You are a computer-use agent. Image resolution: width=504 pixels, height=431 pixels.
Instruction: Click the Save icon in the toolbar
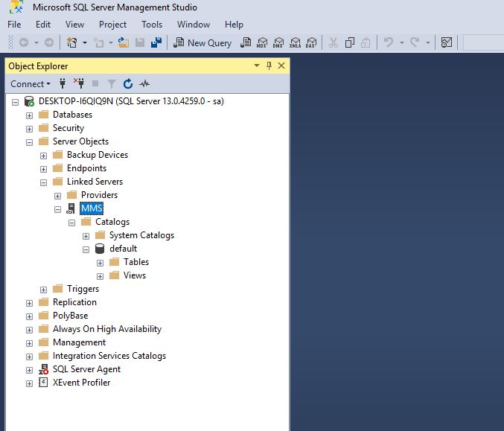click(140, 42)
